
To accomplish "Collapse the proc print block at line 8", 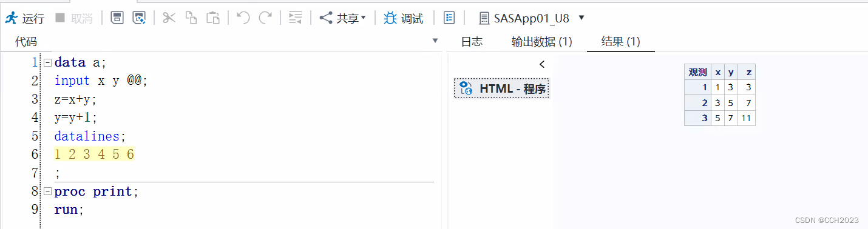I will point(47,192).
